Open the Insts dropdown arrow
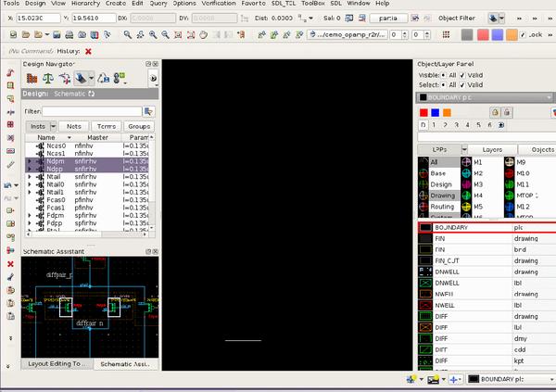The width and height of the screenshot is (556, 392). (53, 126)
